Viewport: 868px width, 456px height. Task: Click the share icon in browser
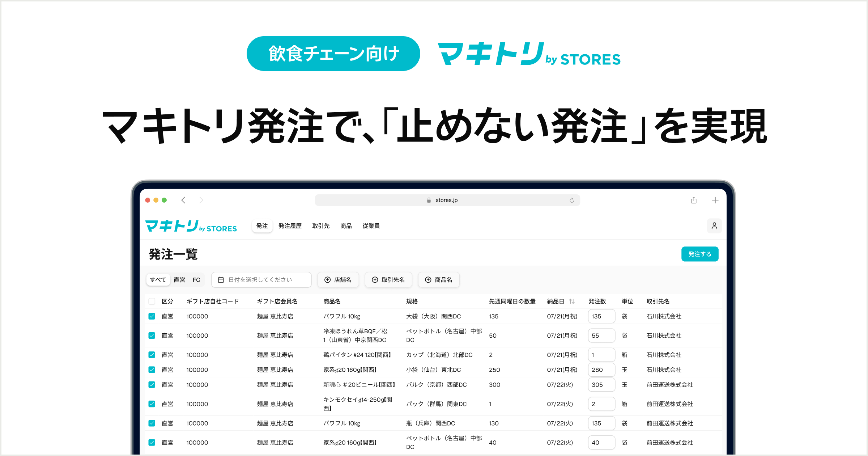693,200
